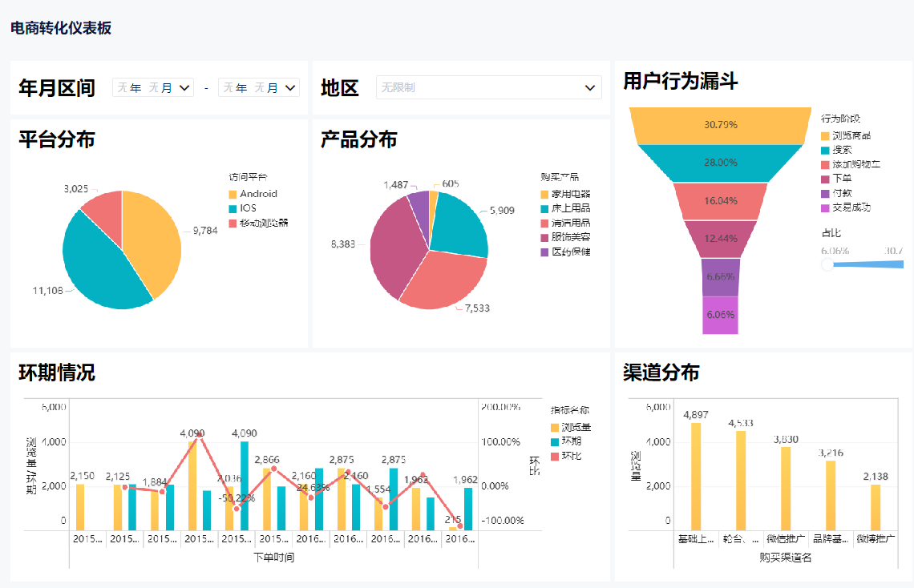This screenshot has width=914, height=588.
Task: Click the IOS legend marker in 平台分布
Action: (233, 208)
